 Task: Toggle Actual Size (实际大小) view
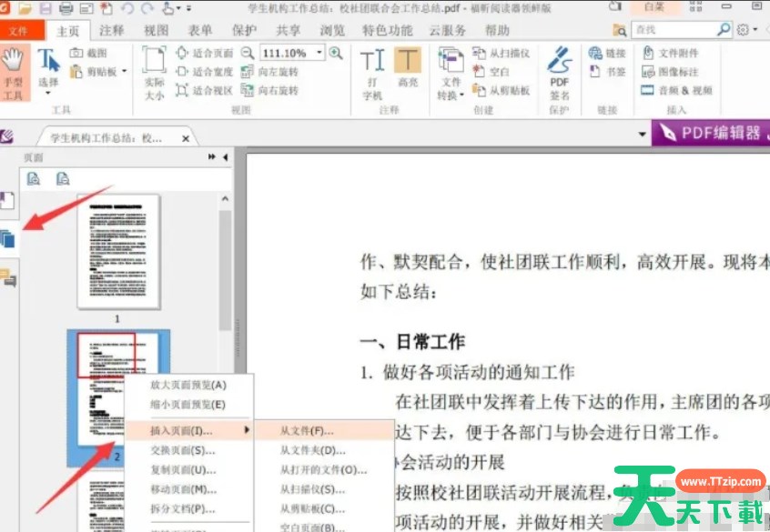coord(155,73)
